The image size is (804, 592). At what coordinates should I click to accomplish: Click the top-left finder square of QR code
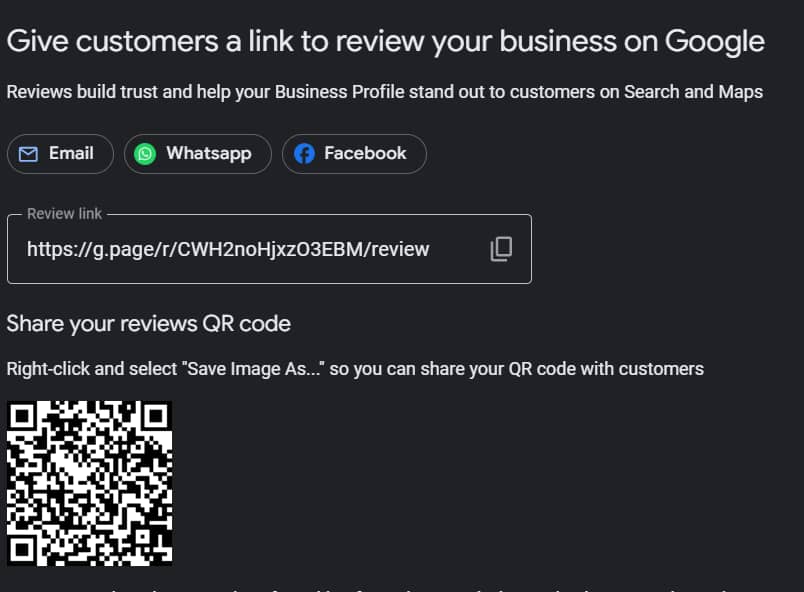click(22, 416)
